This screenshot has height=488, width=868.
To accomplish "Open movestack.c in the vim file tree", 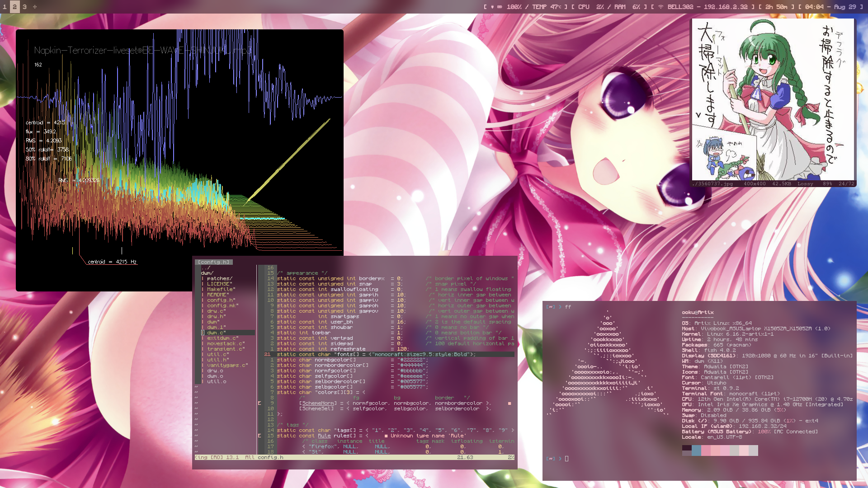I will (x=226, y=343).
